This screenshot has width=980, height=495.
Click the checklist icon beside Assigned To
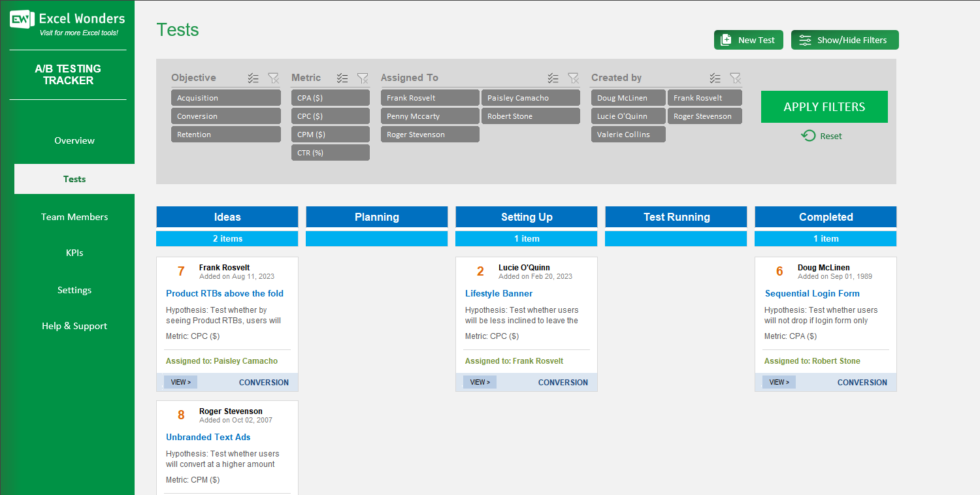point(553,78)
